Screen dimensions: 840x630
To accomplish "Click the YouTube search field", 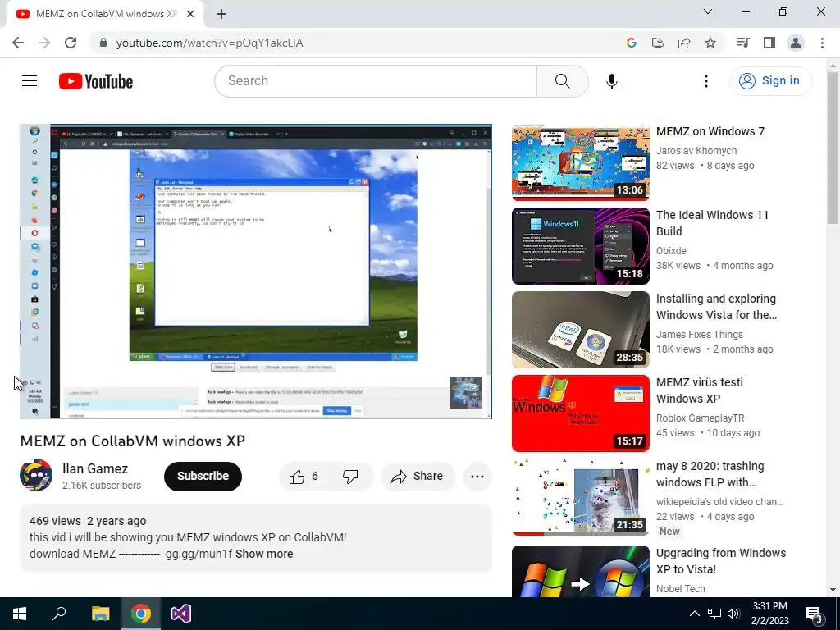I will point(376,81).
